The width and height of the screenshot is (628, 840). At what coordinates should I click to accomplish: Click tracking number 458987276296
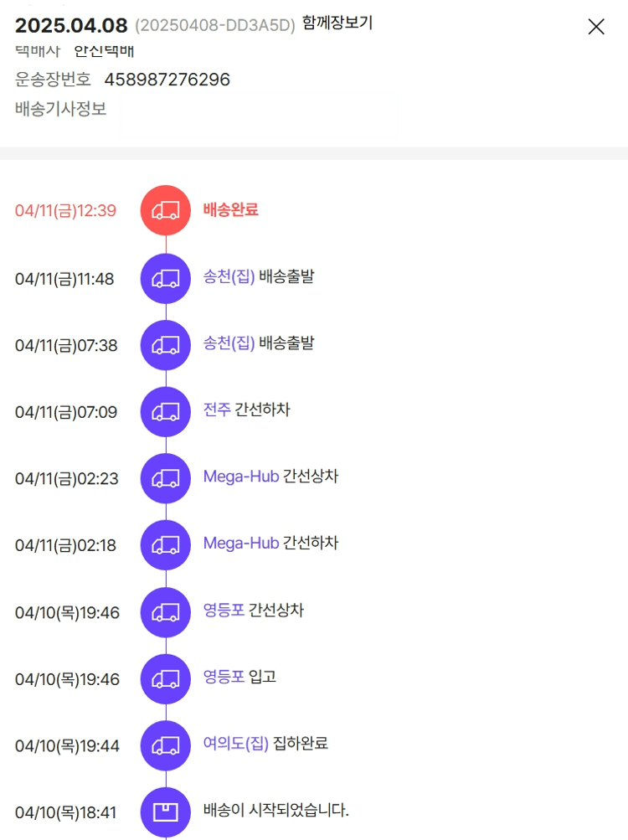[167, 80]
